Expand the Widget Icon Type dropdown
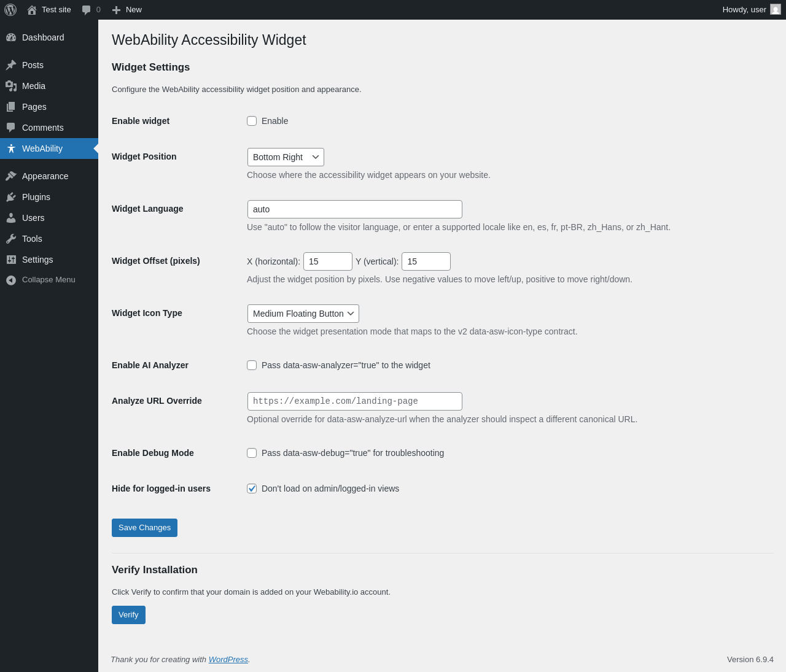The width and height of the screenshot is (786, 672). pos(303,314)
